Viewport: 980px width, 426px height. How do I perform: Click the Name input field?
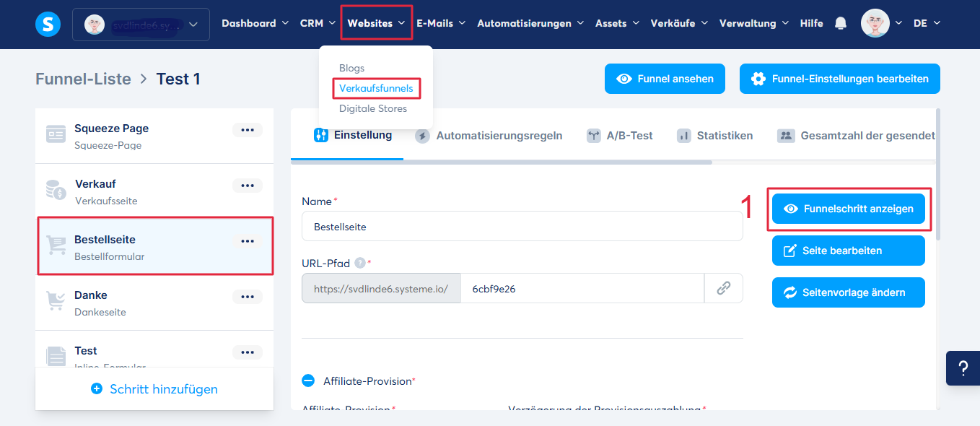pyautogui.click(x=522, y=226)
